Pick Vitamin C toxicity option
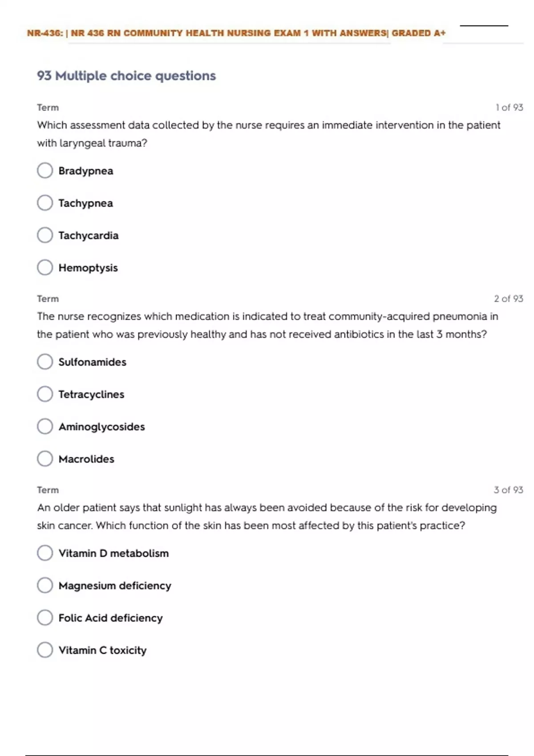Screen dimensions: 534x756 (45, 650)
